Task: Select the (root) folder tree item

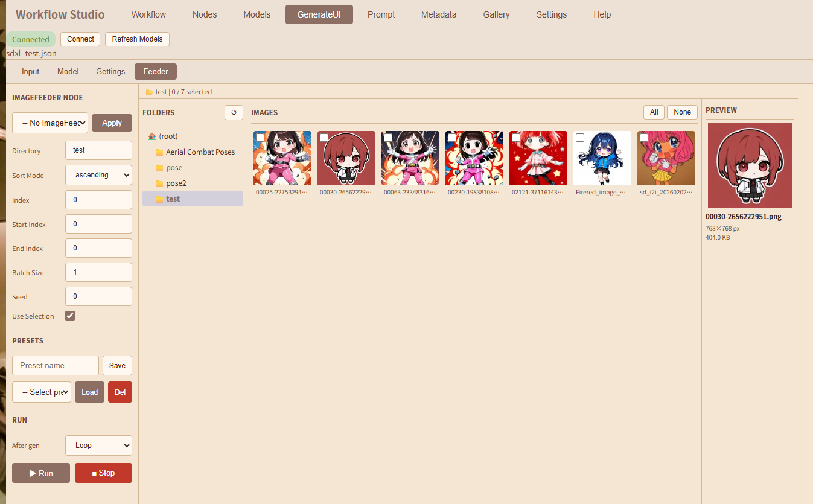Action: 193,136
